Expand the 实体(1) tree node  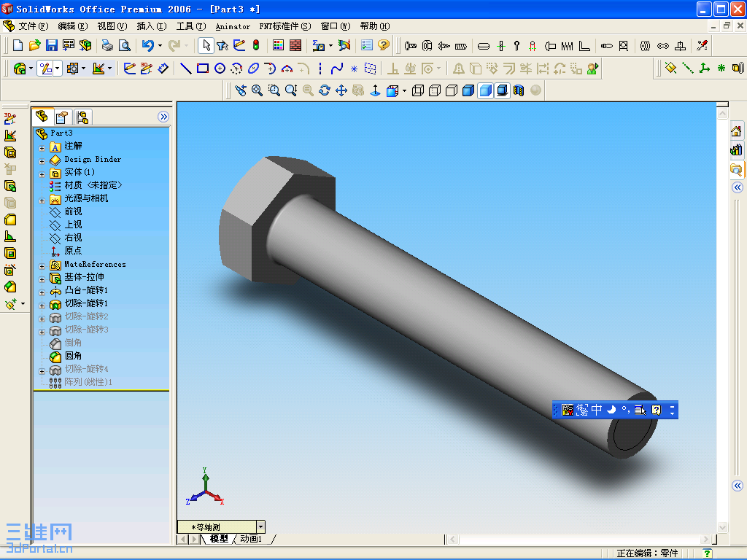[42, 174]
